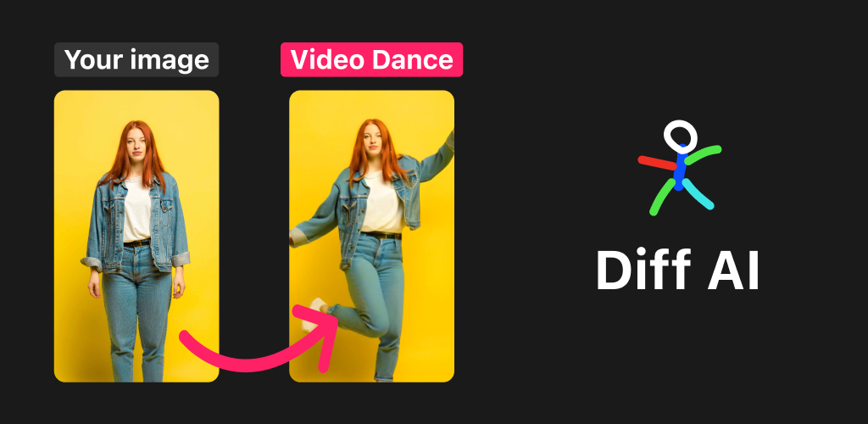Image resolution: width=868 pixels, height=424 pixels.
Task: Click the white head circle of the stick figure
Action: pos(681,137)
